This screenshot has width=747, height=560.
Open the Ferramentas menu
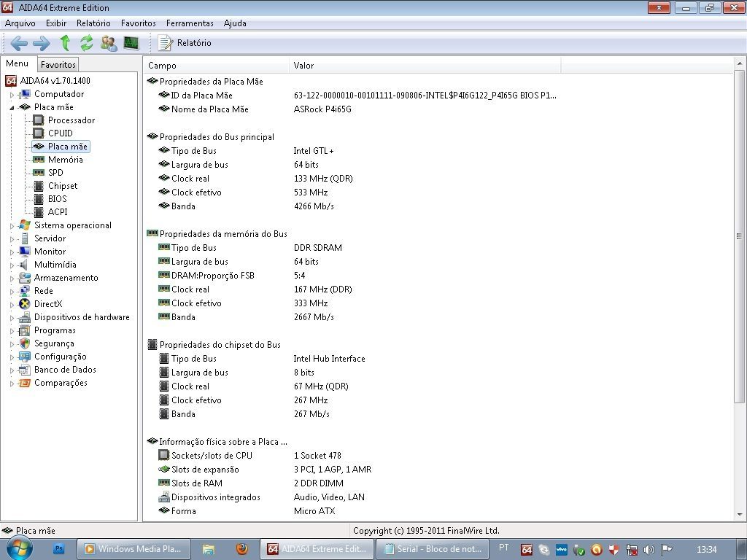tap(190, 23)
